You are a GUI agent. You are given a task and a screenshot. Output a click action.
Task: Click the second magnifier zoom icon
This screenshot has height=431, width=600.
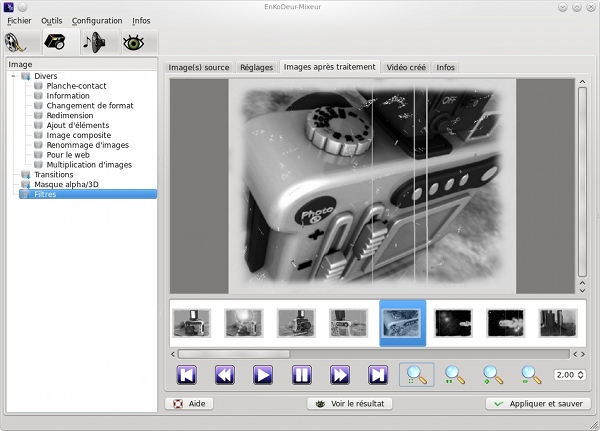(x=455, y=375)
